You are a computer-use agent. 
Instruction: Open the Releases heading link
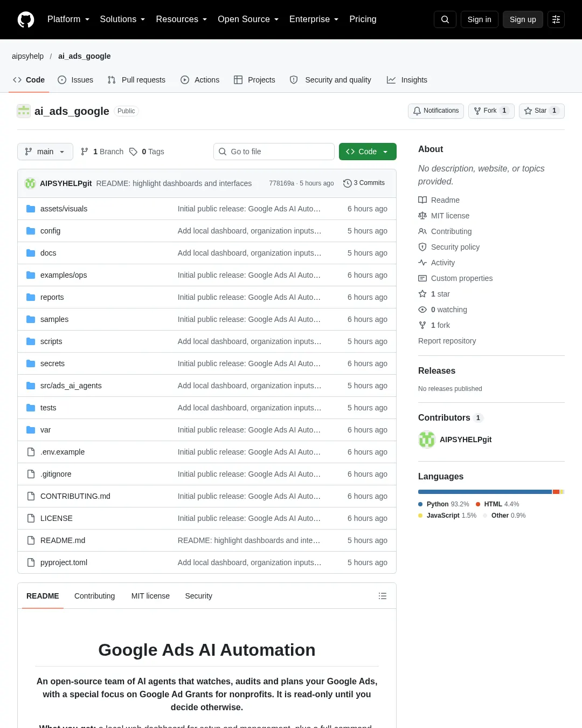coord(437,371)
